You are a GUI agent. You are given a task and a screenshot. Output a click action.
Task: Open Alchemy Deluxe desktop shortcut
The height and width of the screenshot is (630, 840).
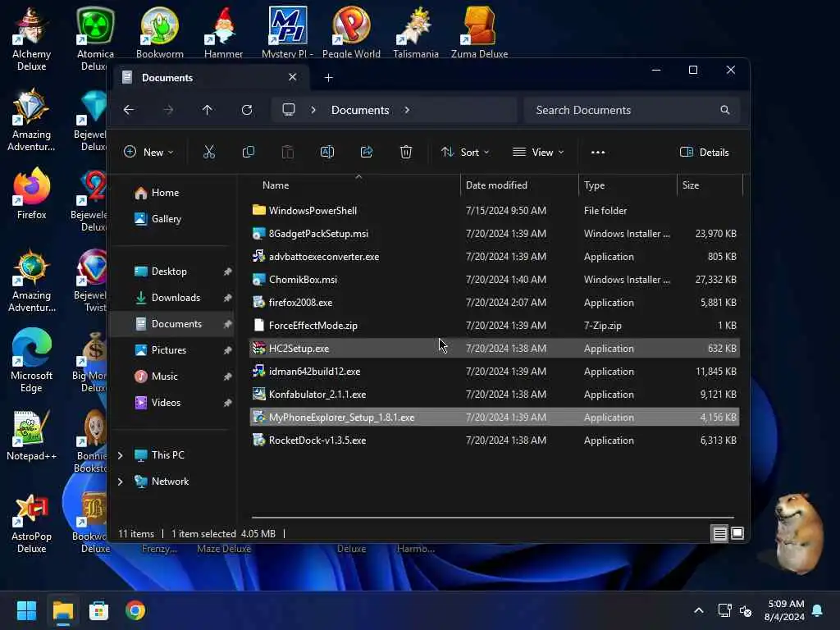[32, 39]
